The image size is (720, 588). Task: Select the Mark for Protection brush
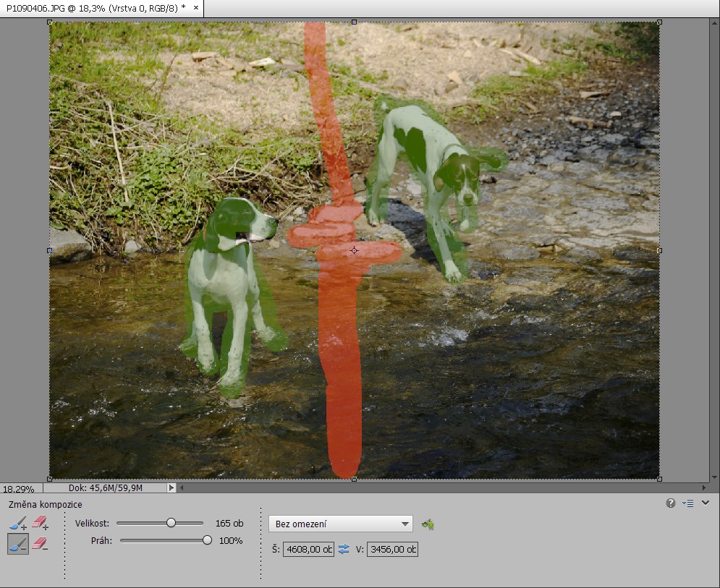(18, 523)
